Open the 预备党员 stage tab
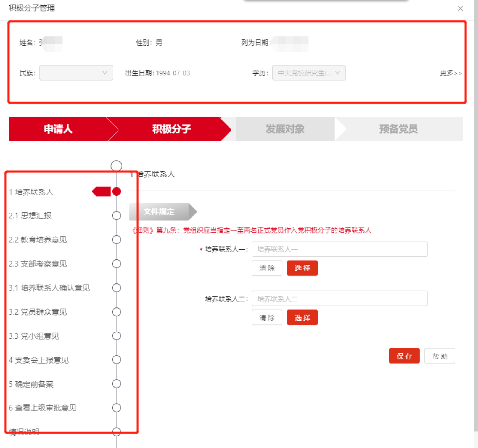This screenshot has height=448, width=478. (x=398, y=129)
